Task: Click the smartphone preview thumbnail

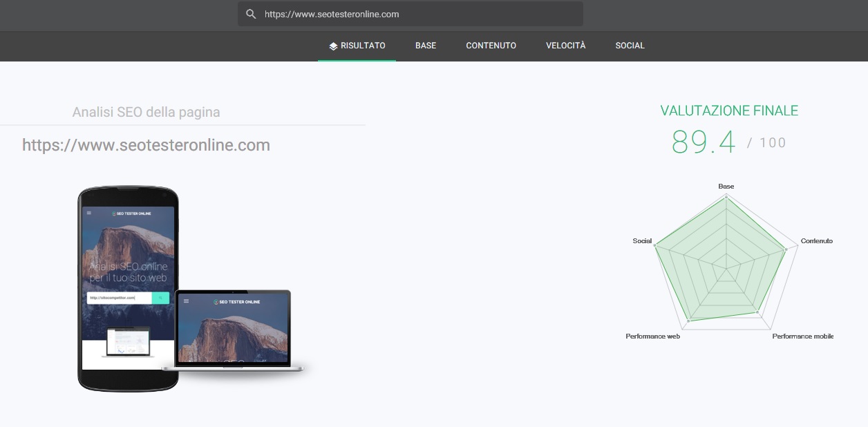Action: tap(127, 288)
